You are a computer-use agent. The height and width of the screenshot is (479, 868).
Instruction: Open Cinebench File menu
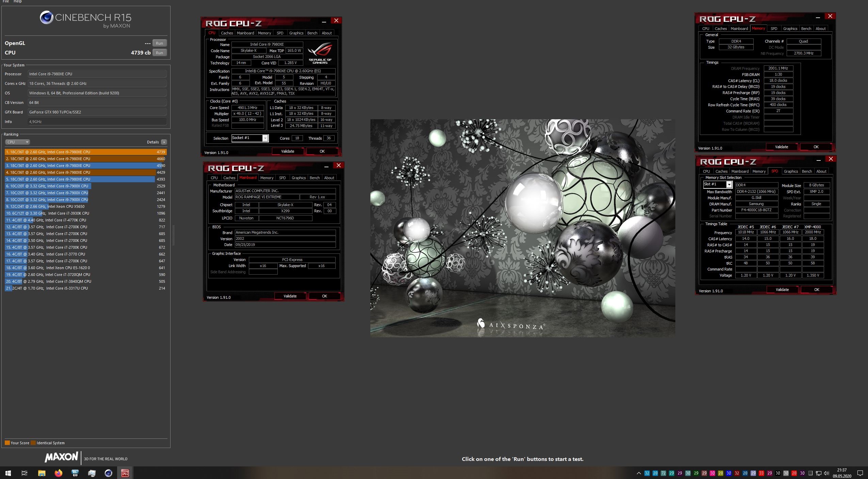[6, 2]
